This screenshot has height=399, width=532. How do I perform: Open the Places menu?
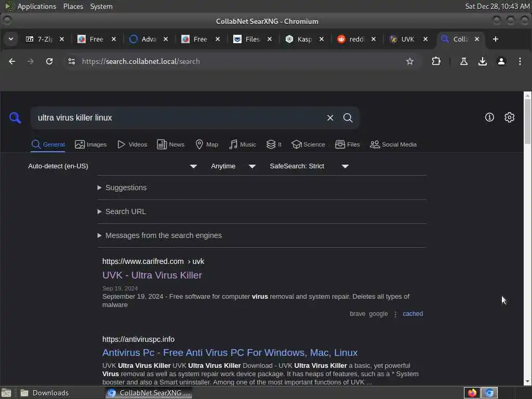pyautogui.click(x=73, y=6)
